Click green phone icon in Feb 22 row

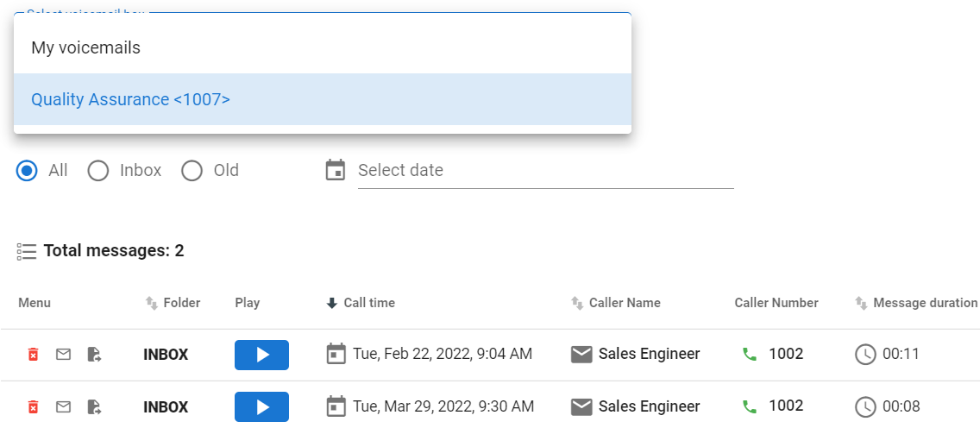click(x=749, y=354)
